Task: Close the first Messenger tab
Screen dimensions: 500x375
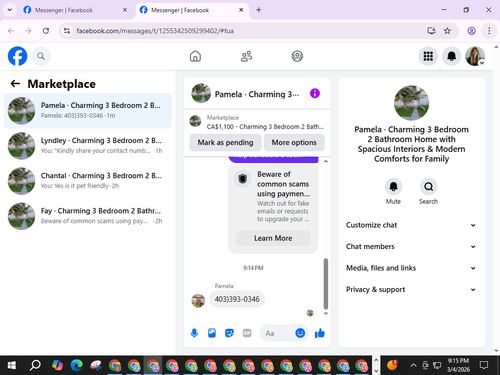Action: pyautogui.click(x=125, y=10)
